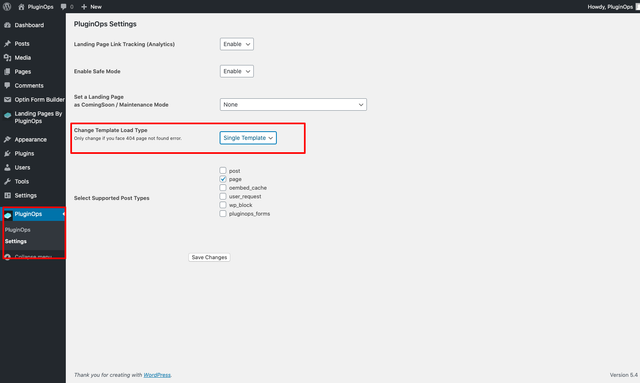640x383 pixels.
Task: Click the Plugins plug icon
Action: (7, 153)
